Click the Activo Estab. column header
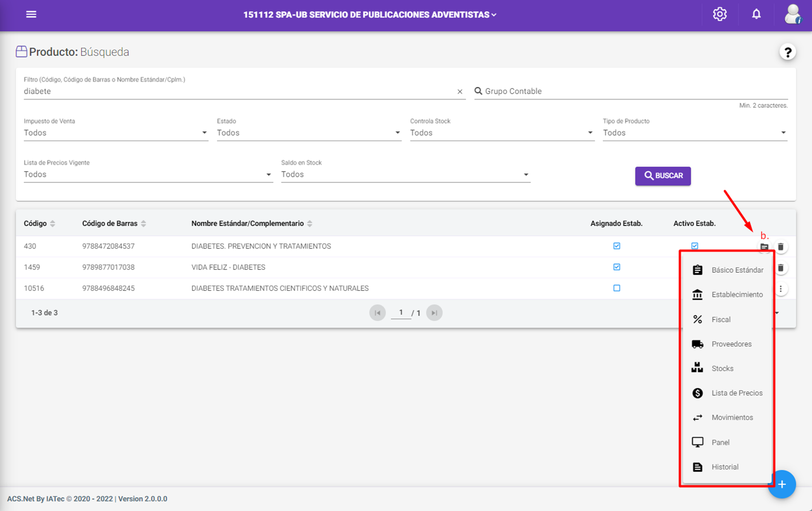 pos(695,224)
